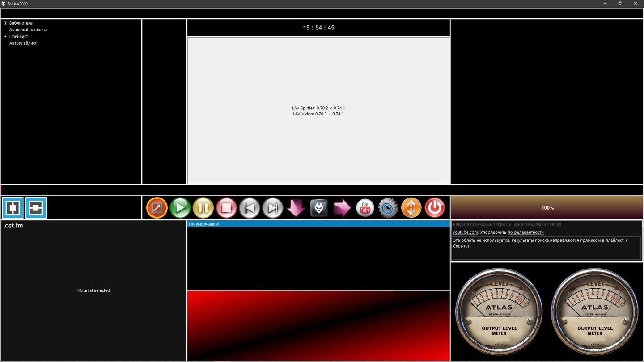Click the fox head icon
This screenshot has width=644, height=362.
pos(319,208)
